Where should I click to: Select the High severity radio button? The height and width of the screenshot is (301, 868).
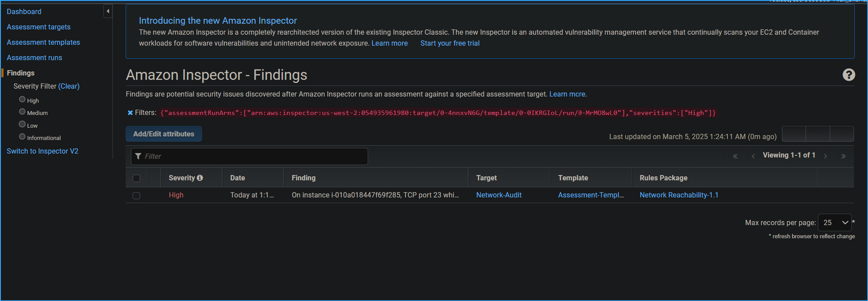click(22, 100)
